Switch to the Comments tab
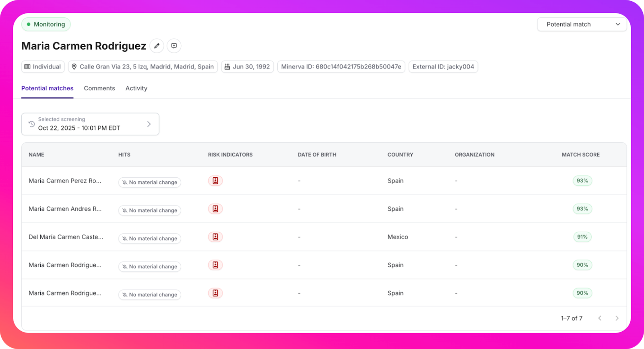644x349 pixels. [99, 88]
